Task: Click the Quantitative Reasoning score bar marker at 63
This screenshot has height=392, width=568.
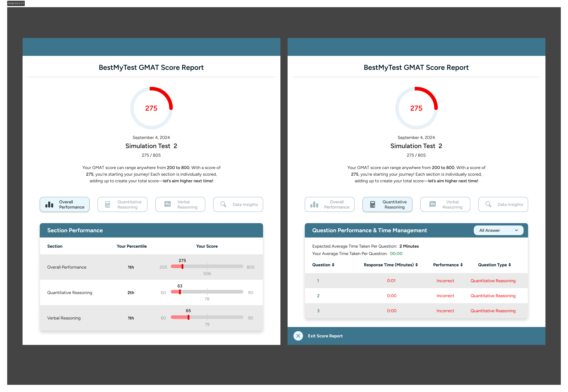Action: [x=180, y=292]
